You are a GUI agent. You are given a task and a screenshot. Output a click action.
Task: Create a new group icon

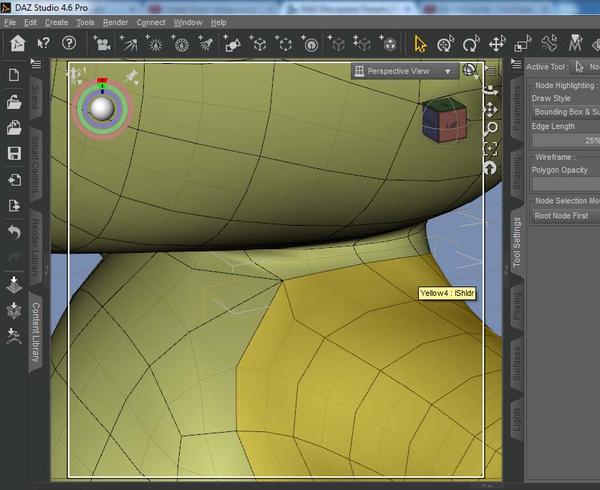click(x=284, y=44)
